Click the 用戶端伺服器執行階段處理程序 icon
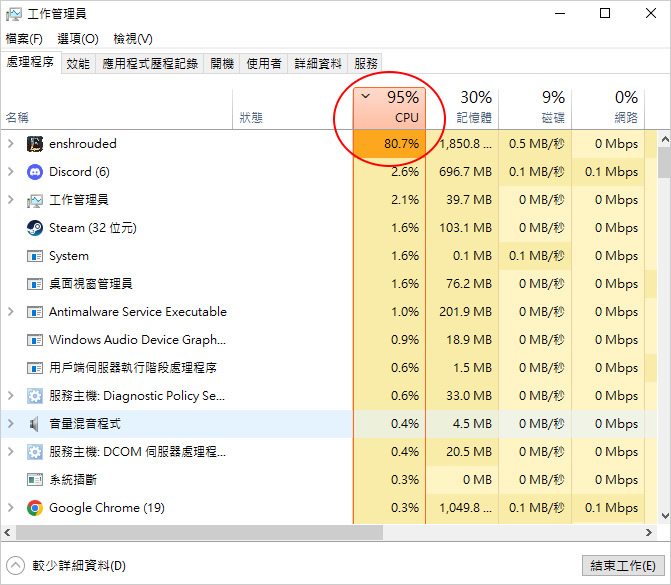The image size is (671, 585). click(x=35, y=368)
